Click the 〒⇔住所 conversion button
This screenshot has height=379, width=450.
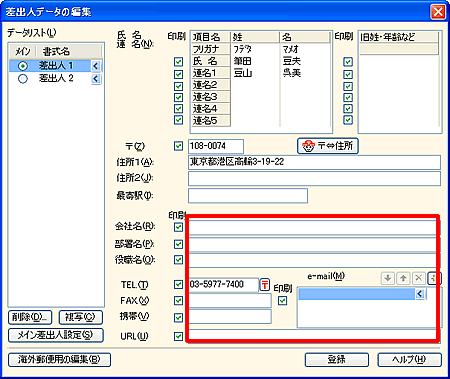[x=328, y=146]
